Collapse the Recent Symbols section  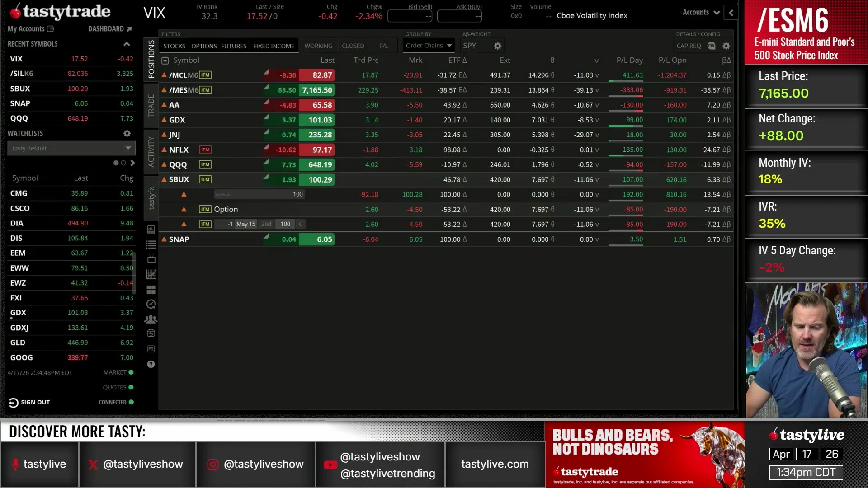coord(127,44)
